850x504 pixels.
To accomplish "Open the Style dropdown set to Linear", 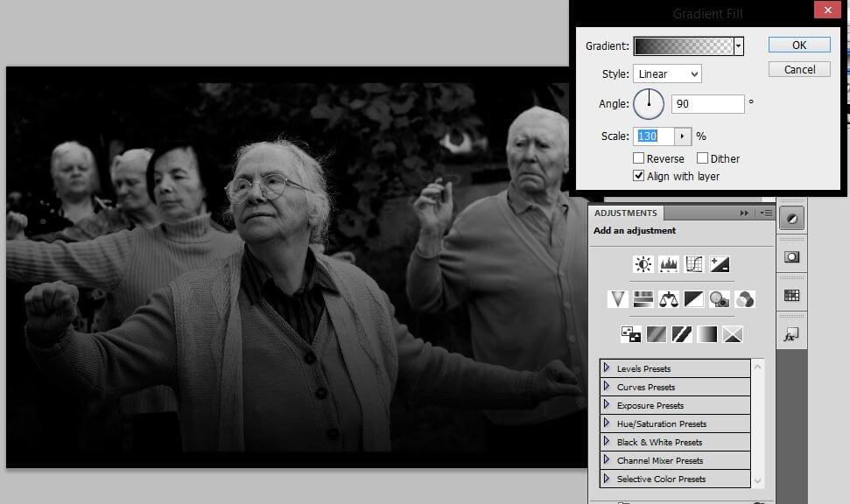I will coord(667,74).
